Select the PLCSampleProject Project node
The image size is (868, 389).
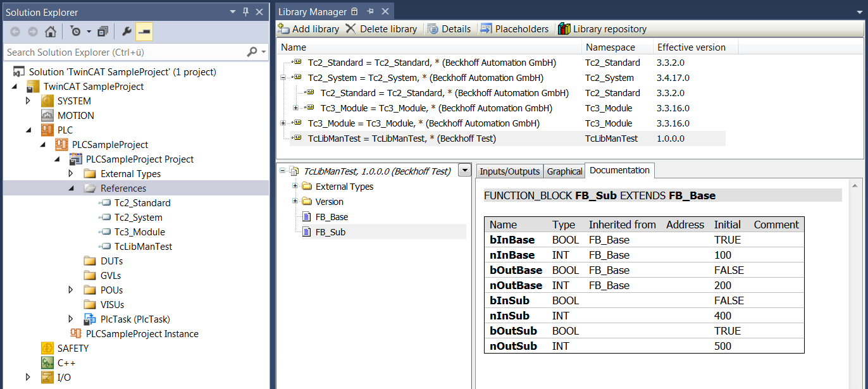(139, 159)
